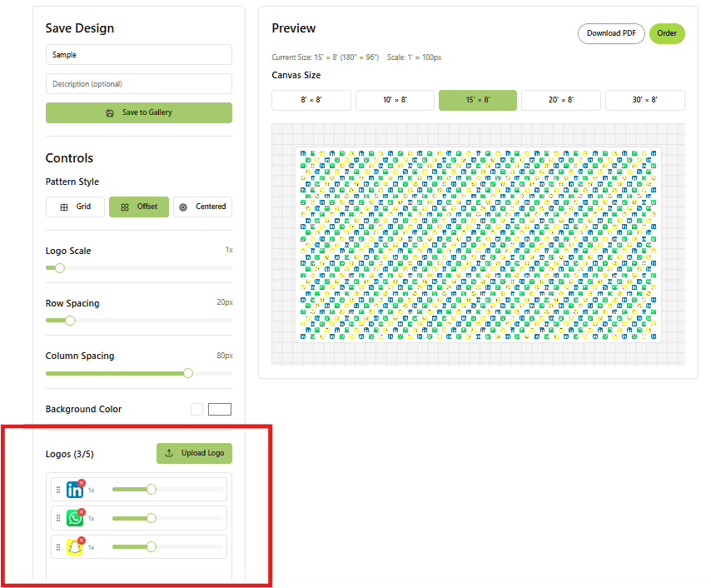Click the 1x value beside WhatsApp logo

click(x=91, y=519)
